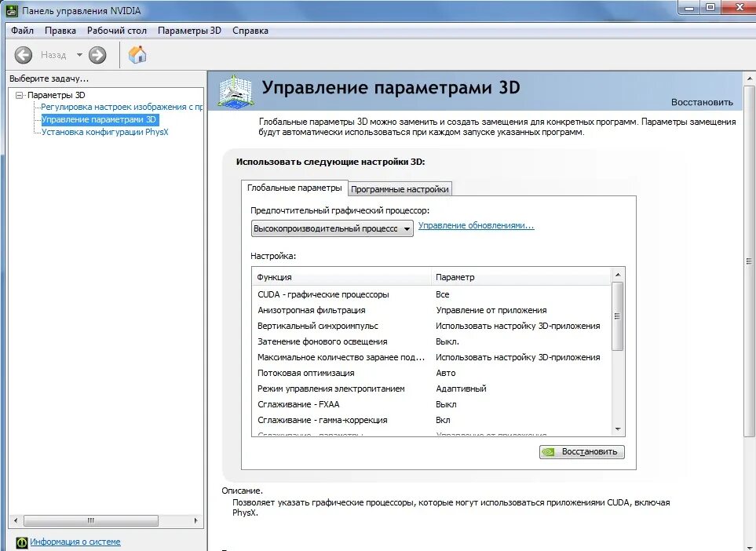Open the Правка menu
The height and width of the screenshot is (551, 756).
coord(60,31)
